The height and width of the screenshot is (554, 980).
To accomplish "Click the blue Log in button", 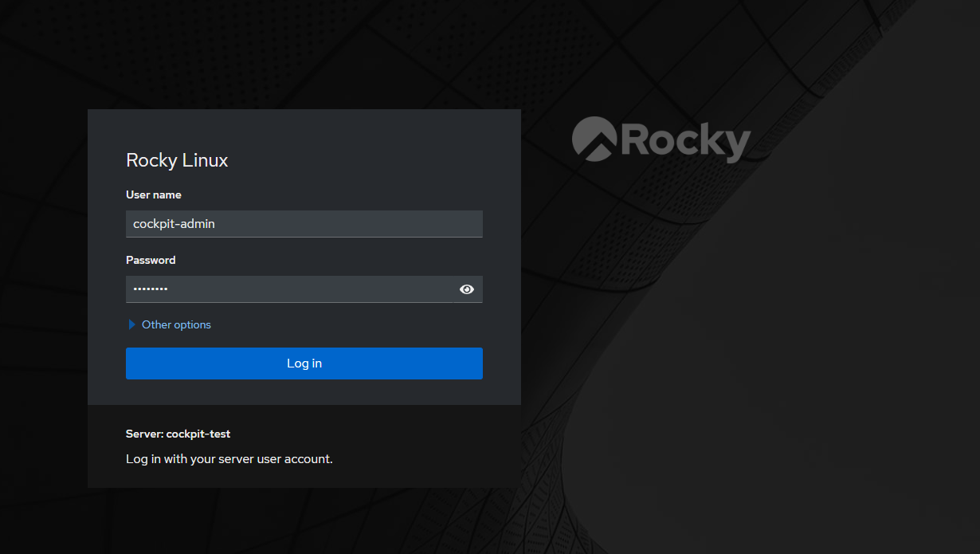I will point(304,363).
